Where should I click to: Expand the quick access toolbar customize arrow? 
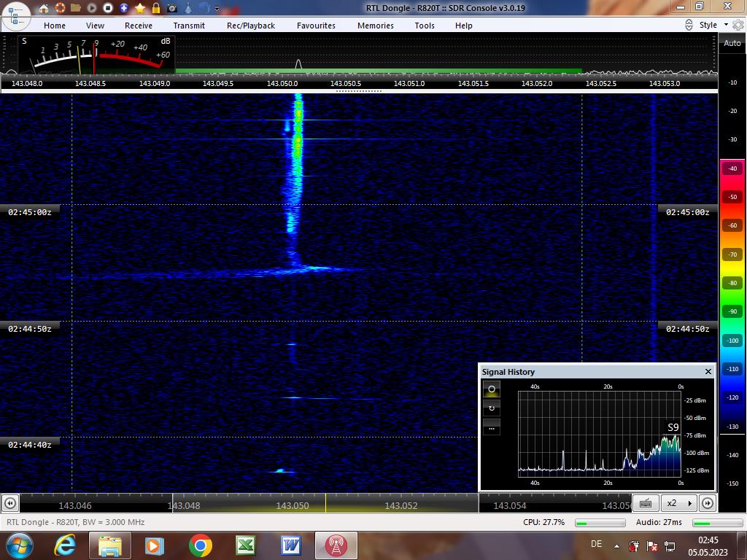217,8
